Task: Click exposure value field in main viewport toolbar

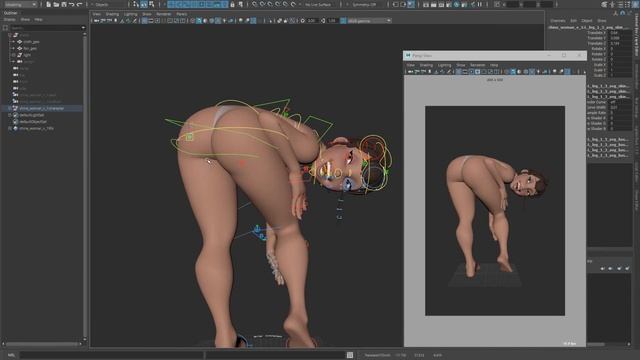Action: [x=312, y=20]
